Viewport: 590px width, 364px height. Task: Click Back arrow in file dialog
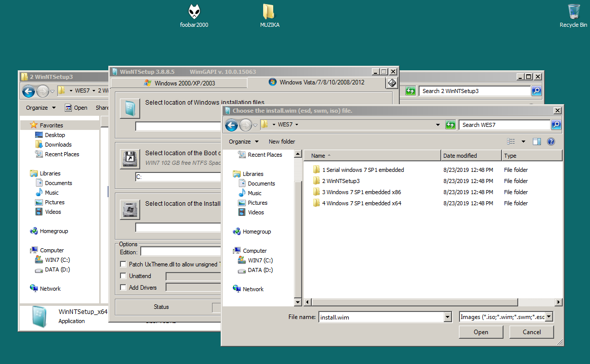point(231,125)
